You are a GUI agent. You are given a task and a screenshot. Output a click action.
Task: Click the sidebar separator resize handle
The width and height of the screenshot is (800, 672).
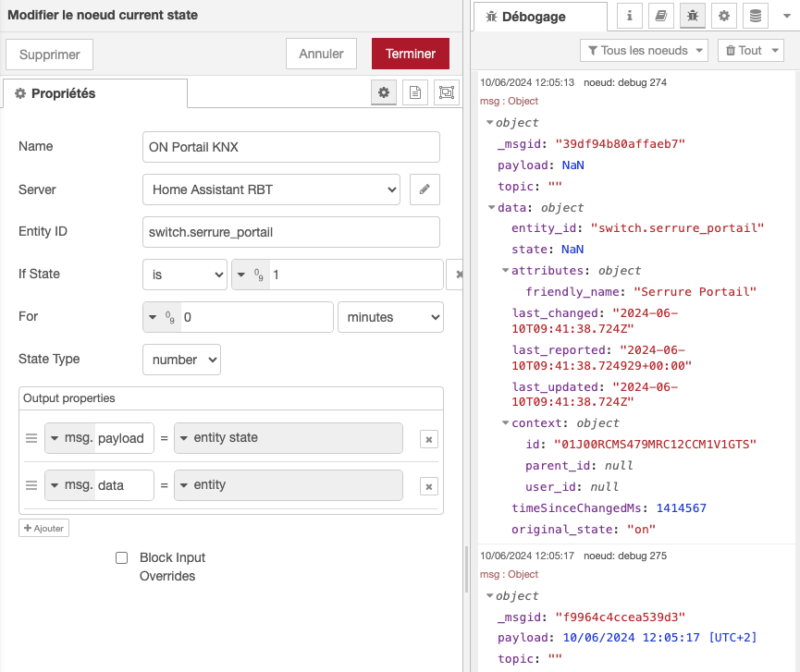[x=467, y=569]
